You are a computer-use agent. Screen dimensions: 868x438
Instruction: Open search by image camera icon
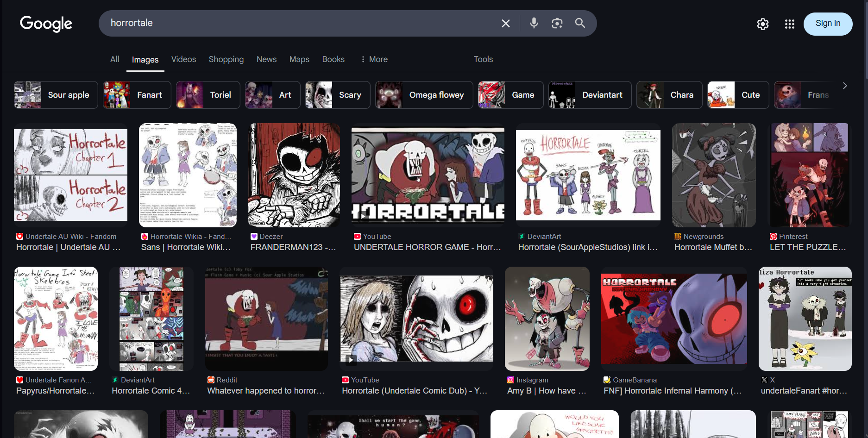point(557,23)
